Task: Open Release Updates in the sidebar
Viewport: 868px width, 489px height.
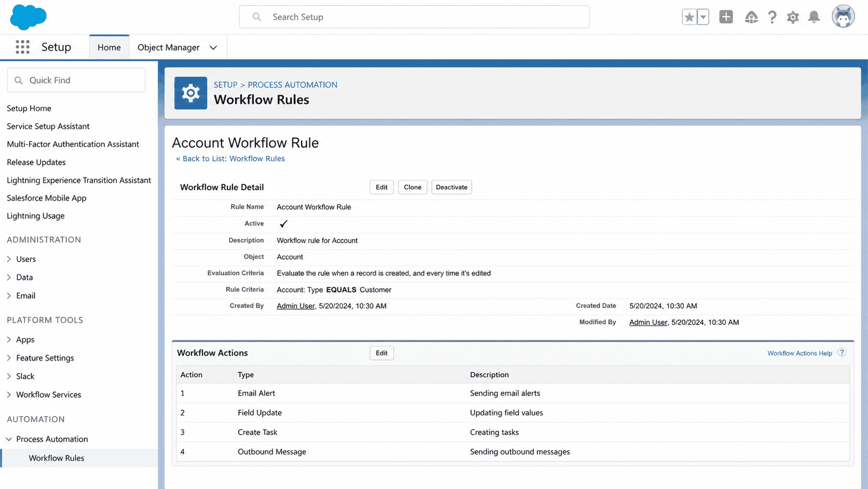Action: tap(36, 162)
